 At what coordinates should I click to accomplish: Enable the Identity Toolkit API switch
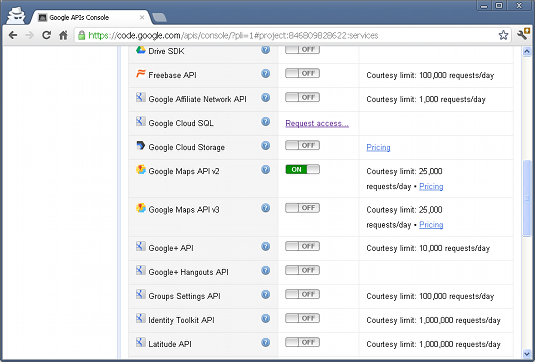(302, 318)
